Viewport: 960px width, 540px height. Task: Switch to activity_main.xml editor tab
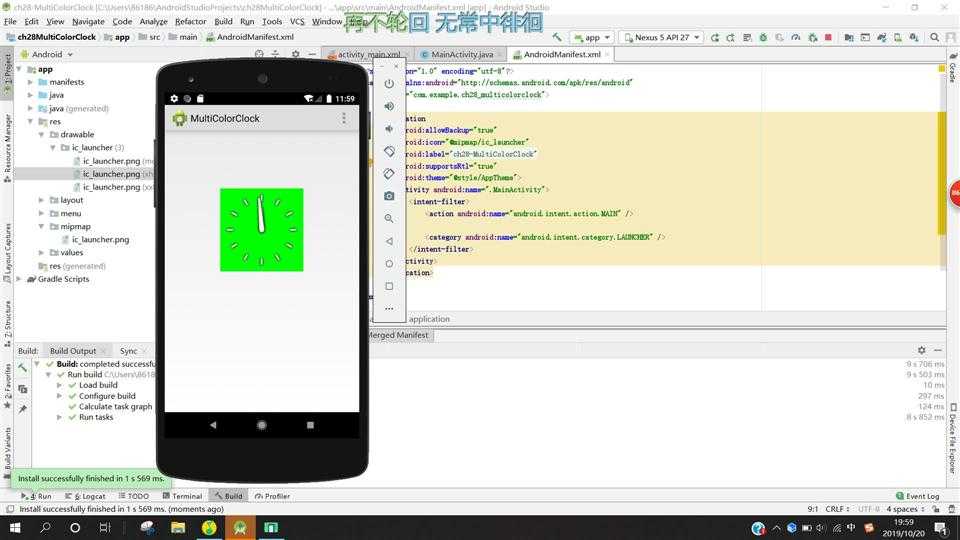[x=369, y=54]
